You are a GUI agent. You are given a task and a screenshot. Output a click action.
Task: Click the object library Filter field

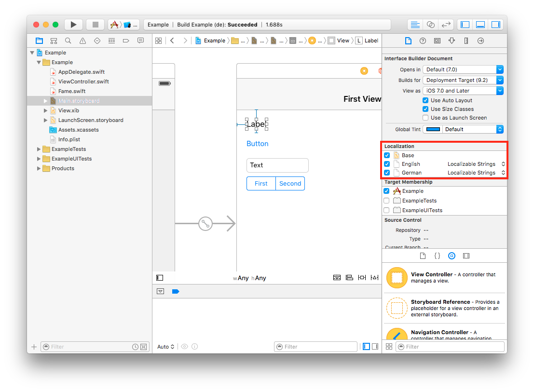pyautogui.click(x=450, y=347)
